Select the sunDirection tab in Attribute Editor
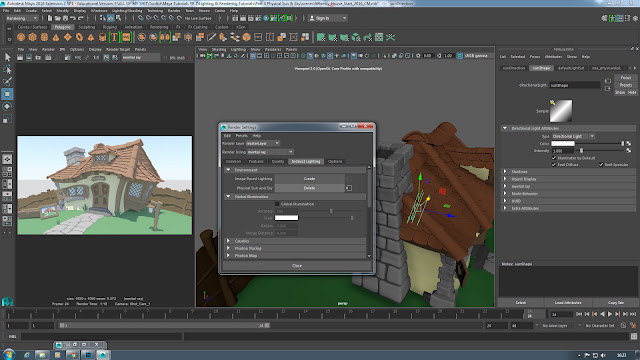The height and width of the screenshot is (360, 640). pyautogui.click(x=514, y=68)
